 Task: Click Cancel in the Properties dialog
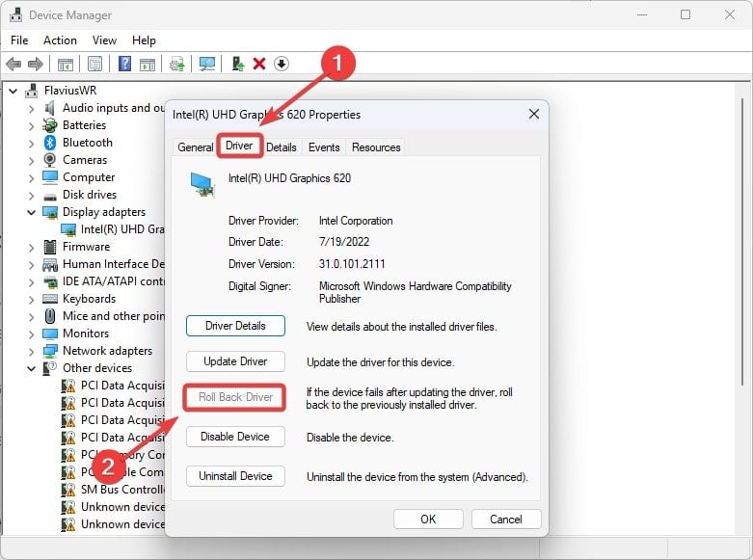[506, 520]
